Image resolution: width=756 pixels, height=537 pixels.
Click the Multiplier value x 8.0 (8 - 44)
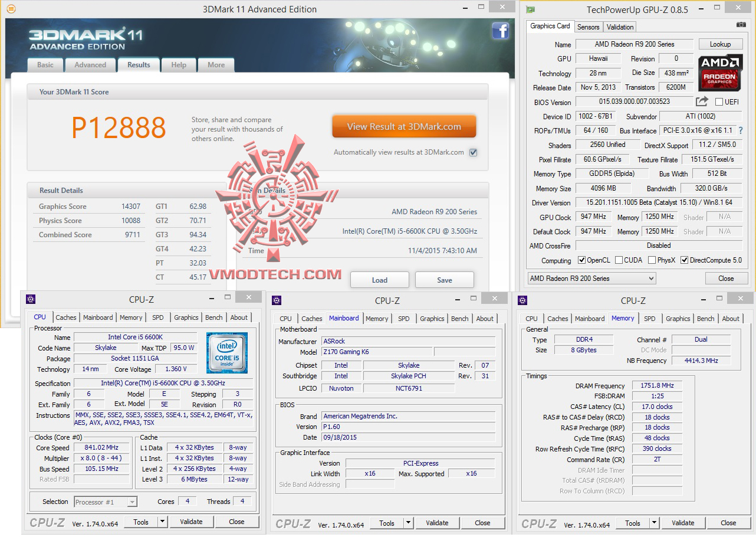102,458
